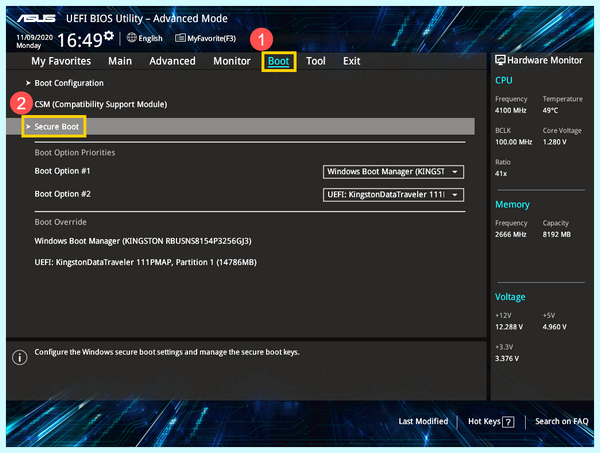This screenshot has height=453, width=600.
Task: Click the +3.3V reading 3.376 V
Action: tap(507, 358)
